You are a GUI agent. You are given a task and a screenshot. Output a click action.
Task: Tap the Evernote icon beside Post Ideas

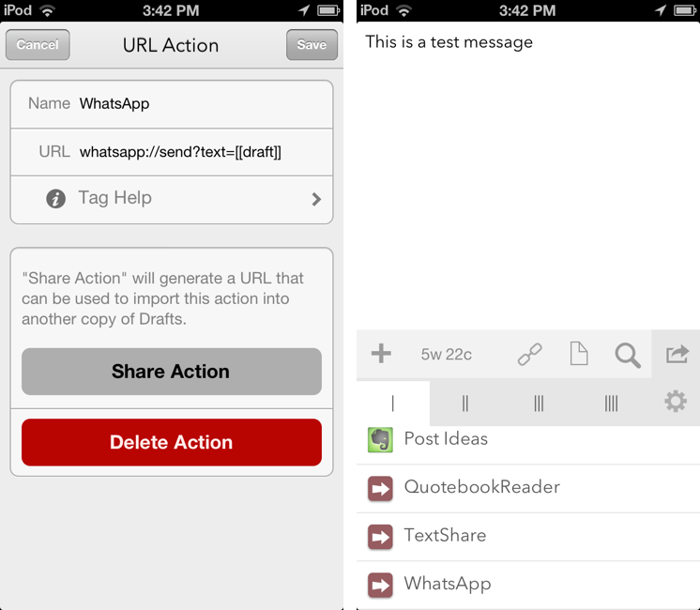pos(380,440)
